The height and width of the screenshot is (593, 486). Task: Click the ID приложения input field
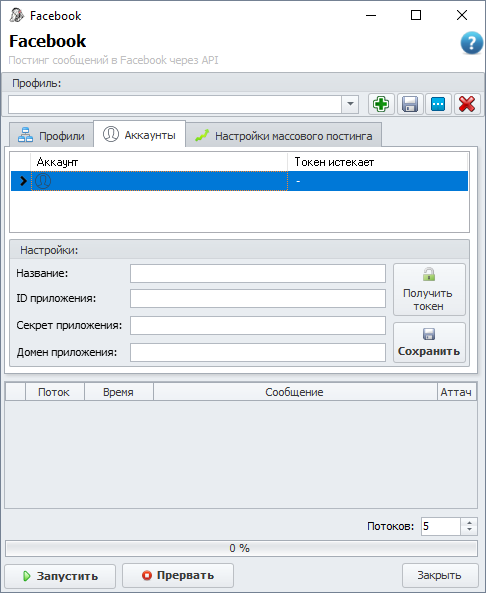258,298
